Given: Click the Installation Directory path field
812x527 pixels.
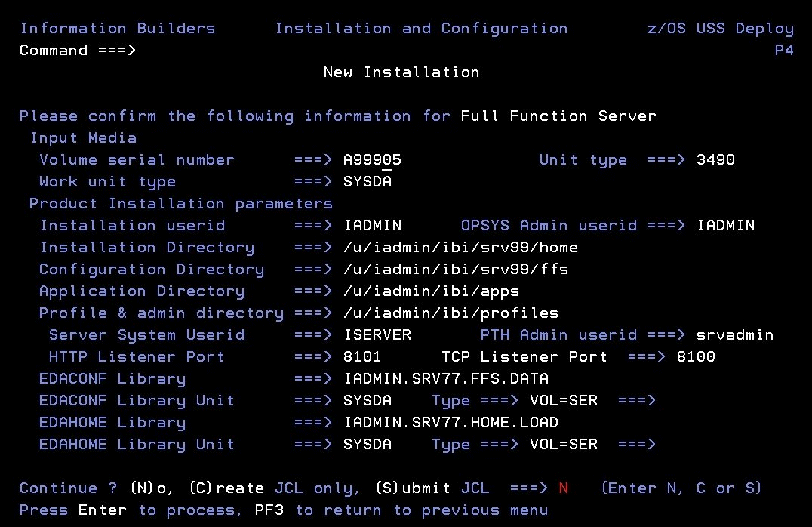Looking at the screenshot, I should tap(460, 247).
